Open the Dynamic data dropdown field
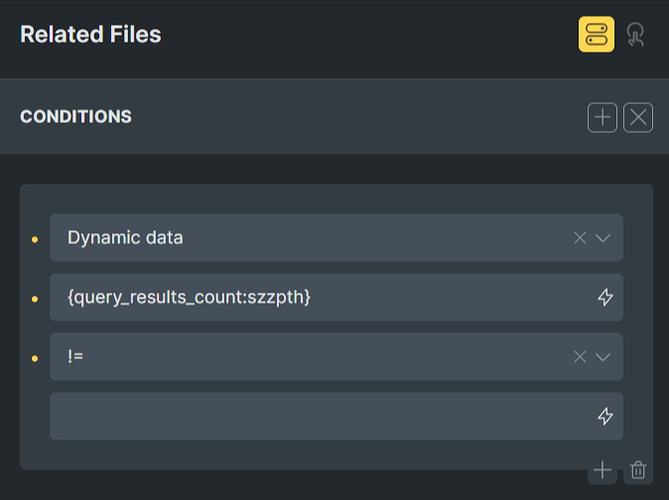 [336, 238]
